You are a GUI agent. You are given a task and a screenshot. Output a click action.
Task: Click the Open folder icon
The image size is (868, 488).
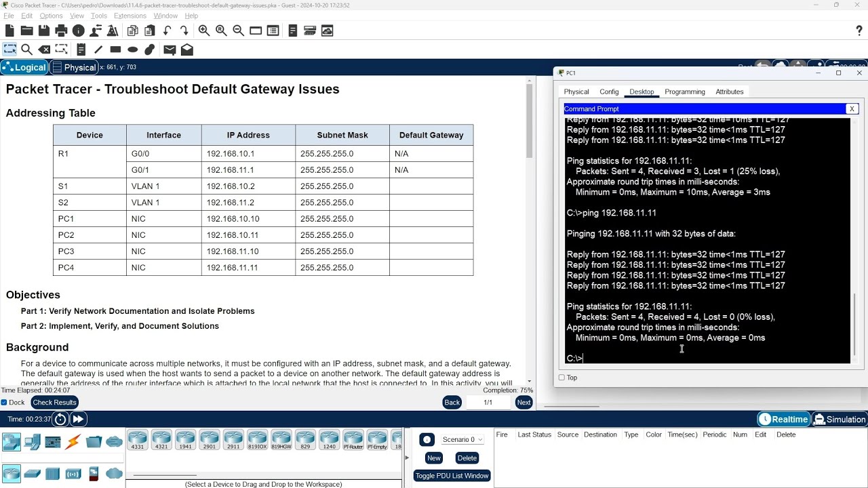tap(26, 30)
